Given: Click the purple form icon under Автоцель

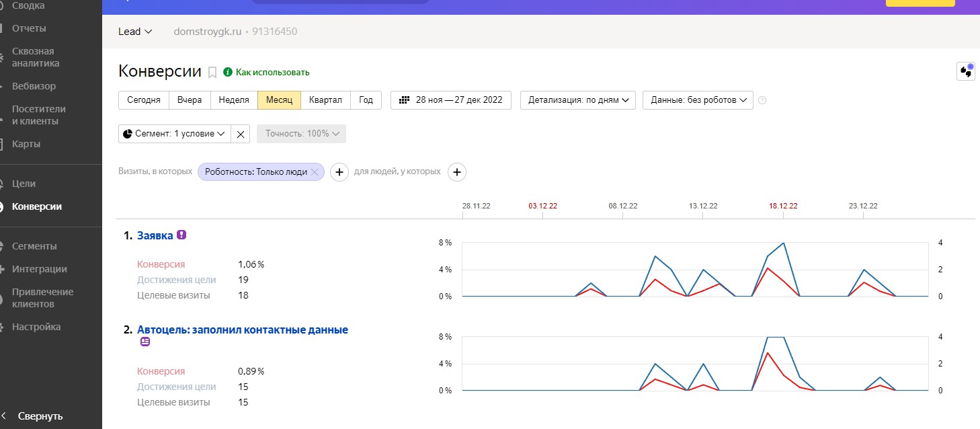Looking at the screenshot, I should 145,342.
